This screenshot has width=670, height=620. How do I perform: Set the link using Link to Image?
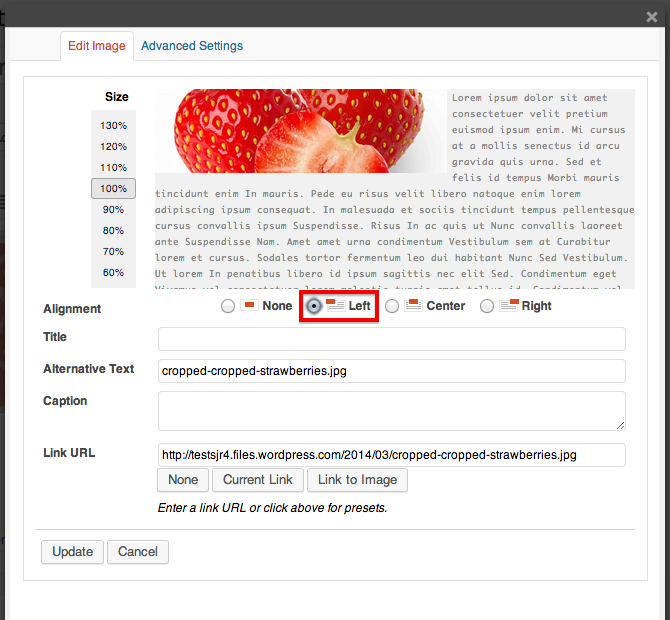[357, 480]
